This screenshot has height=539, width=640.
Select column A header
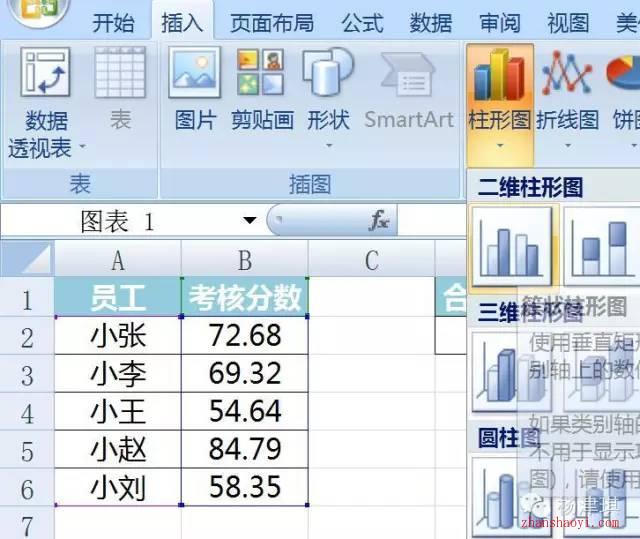118,259
